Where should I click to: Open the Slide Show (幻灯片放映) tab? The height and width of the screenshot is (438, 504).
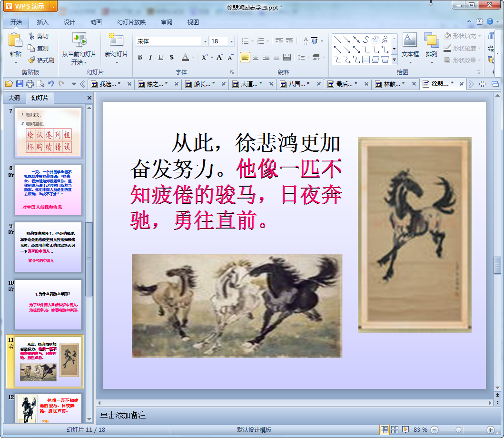(131, 22)
